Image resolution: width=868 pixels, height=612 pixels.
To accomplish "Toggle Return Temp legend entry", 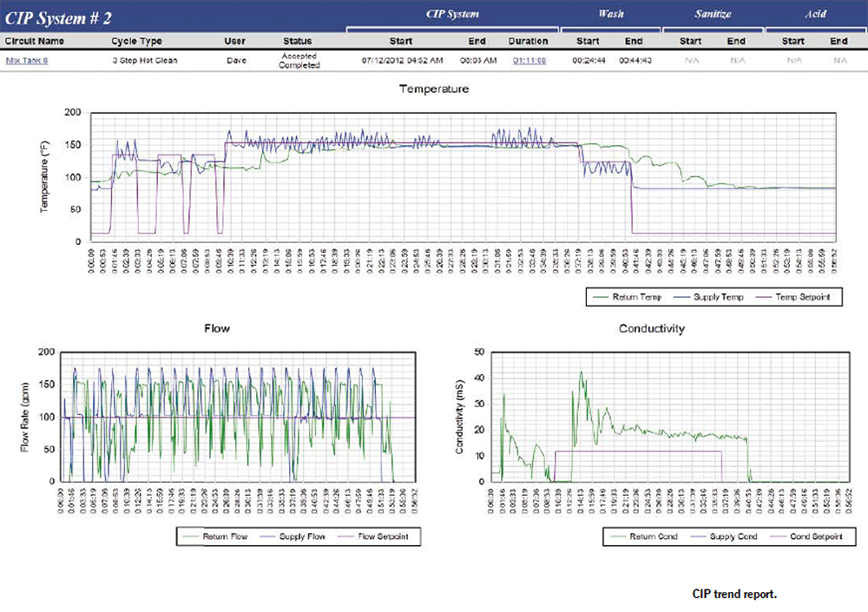I will pos(628,297).
